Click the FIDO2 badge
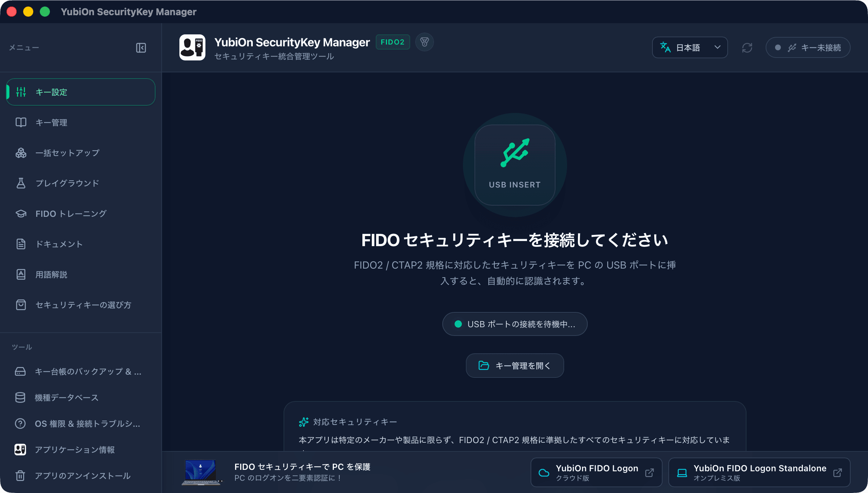 [393, 42]
